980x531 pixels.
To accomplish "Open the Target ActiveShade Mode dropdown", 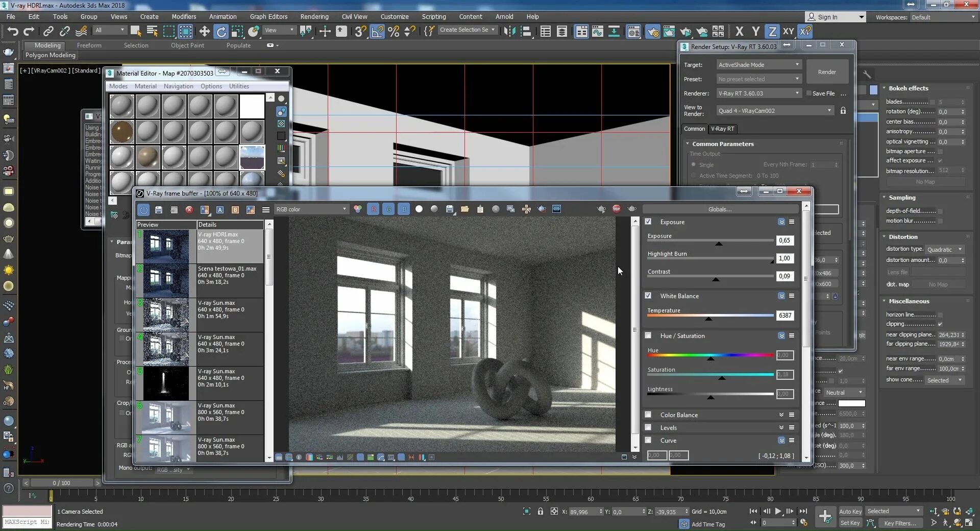I will (758, 65).
